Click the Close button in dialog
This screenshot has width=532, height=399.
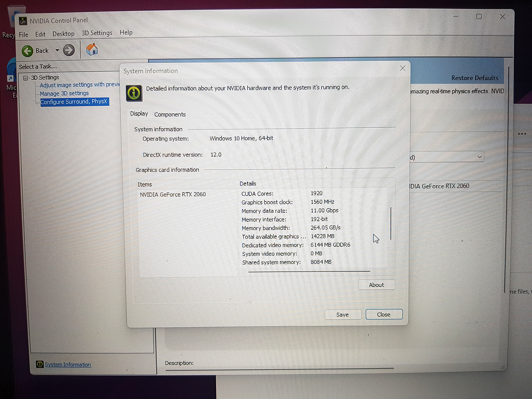[384, 315]
